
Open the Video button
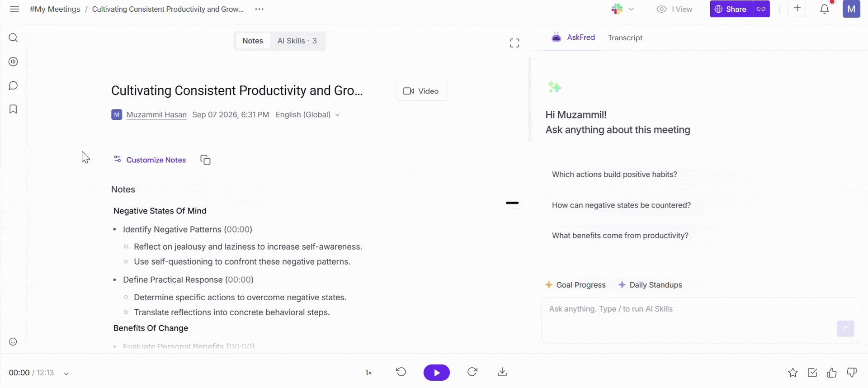[422, 91]
